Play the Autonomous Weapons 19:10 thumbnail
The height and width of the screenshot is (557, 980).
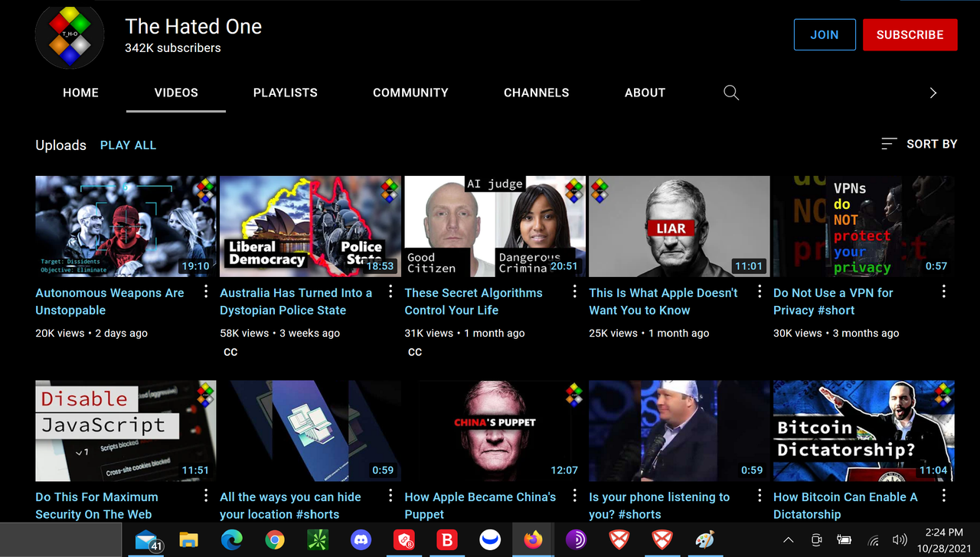pos(126,226)
